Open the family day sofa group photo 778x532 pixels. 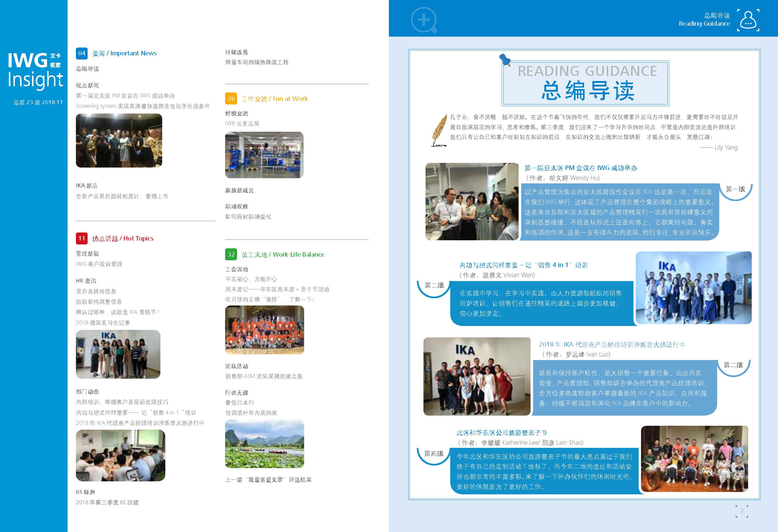coord(695,459)
